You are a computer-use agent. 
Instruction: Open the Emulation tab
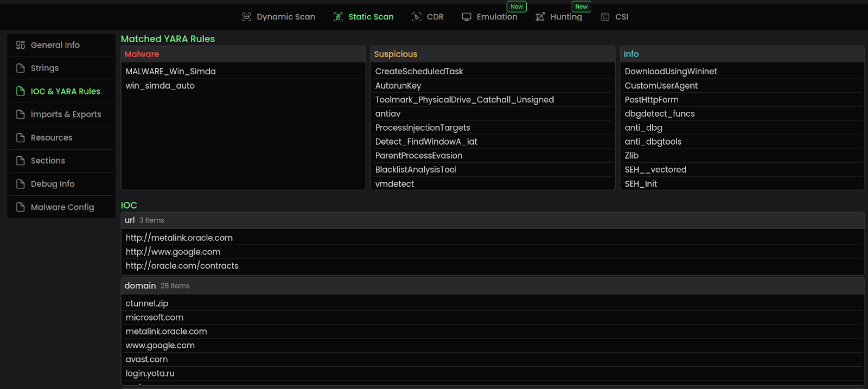click(x=489, y=17)
